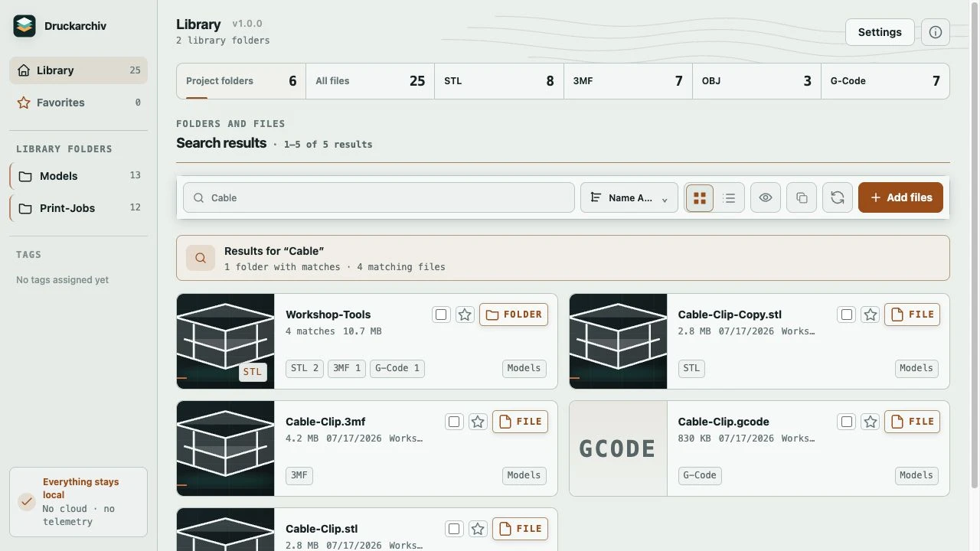Select the 3MF file type tab
This screenshot has height=551, width=980.
[x=628, y=81]
